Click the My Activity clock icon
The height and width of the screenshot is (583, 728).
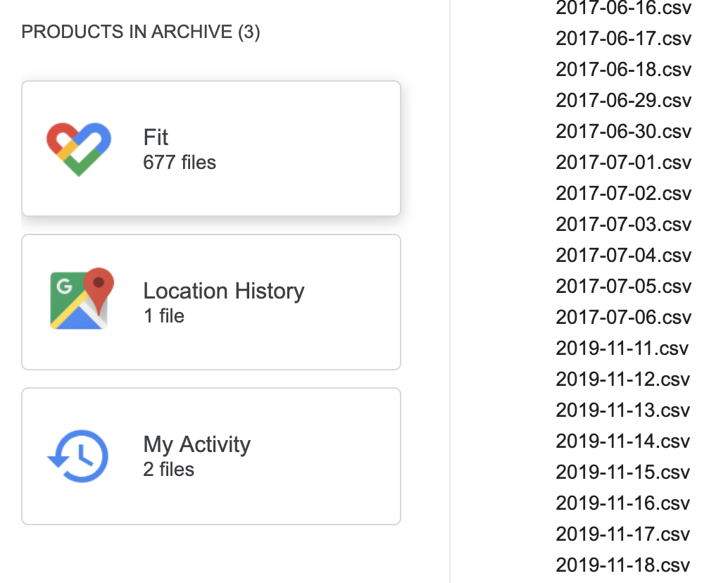coord(79,455)
